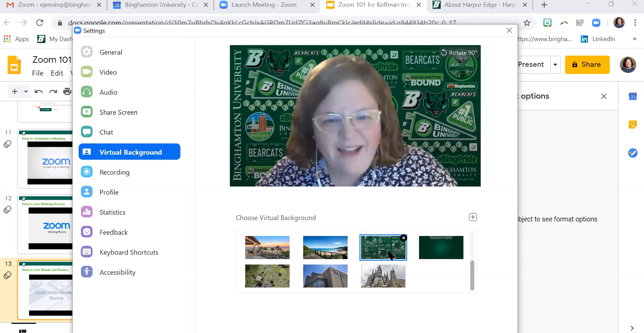Screen dimensions: 644x333
Task: Open Google Slides home icon
Action: tap(14, 65)
